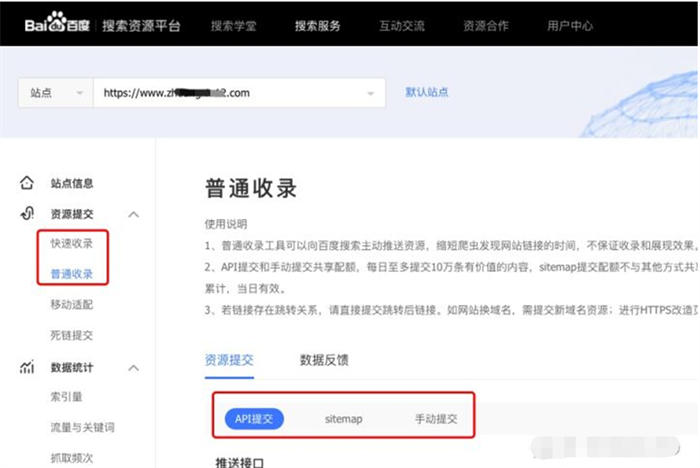Open the 站点 type dropdown

[x=56, y=92]
